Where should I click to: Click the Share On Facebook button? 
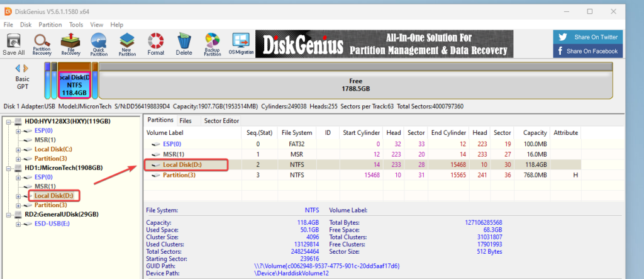588,51
